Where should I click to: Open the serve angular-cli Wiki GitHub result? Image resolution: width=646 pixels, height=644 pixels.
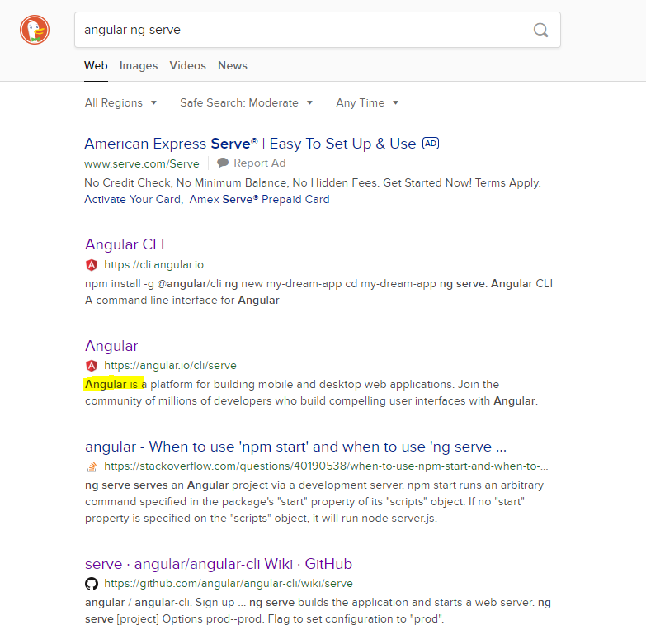(x=219, y=564)
